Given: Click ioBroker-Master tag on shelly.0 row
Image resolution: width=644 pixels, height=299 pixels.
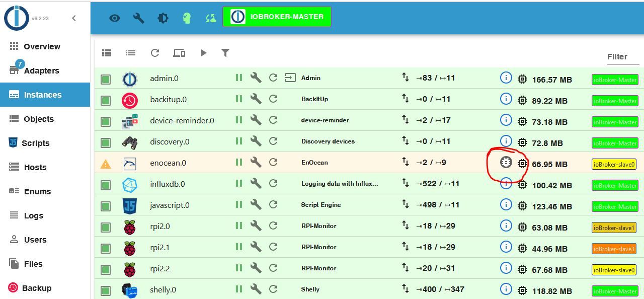Looking at the screenshot, I should (x=615, y=291).
